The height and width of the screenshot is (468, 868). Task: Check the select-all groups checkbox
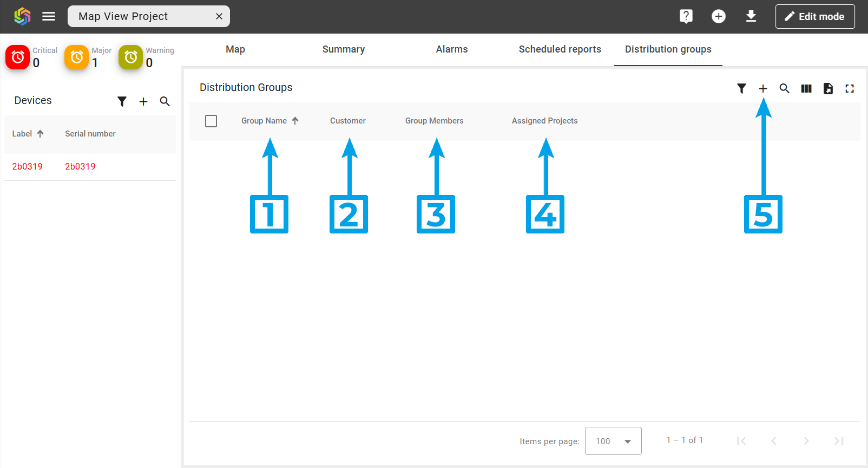(x=211, y=121)
